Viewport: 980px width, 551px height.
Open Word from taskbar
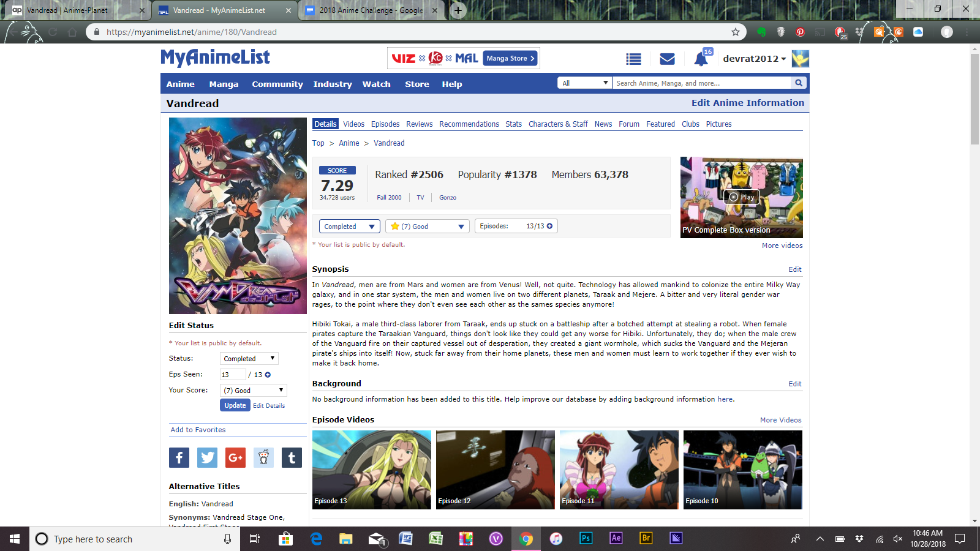tap(406, 539)
